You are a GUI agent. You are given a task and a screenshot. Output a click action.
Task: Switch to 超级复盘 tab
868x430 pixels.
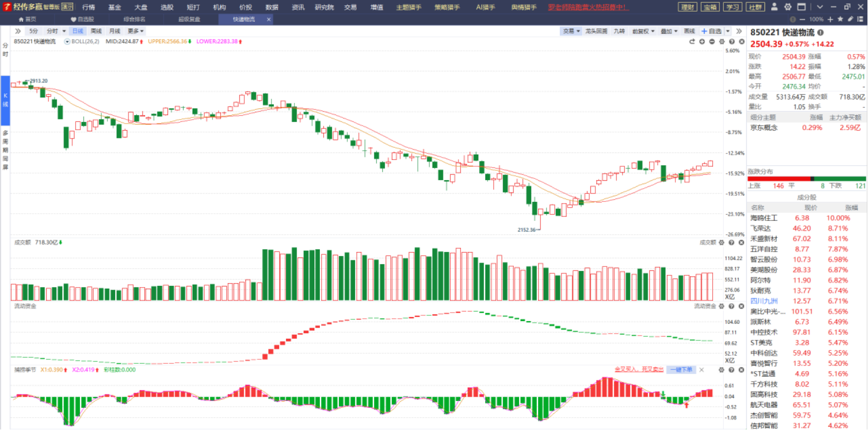[x=189, y=19]
